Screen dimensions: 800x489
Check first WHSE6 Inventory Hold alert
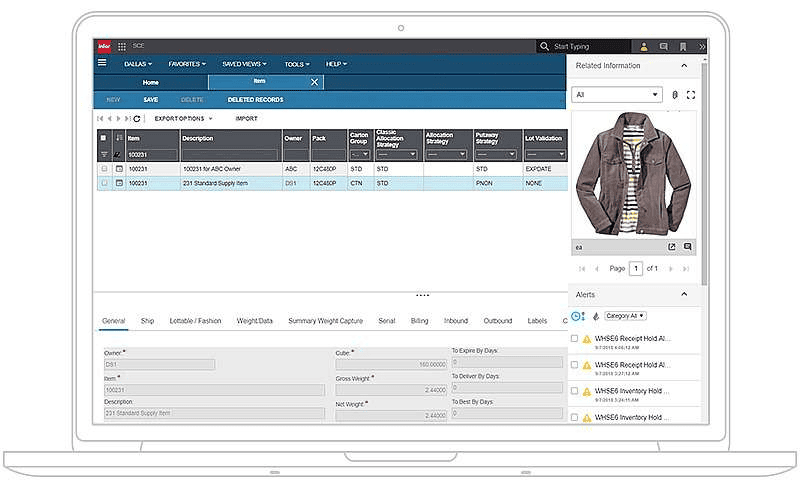tap(574, 391)
